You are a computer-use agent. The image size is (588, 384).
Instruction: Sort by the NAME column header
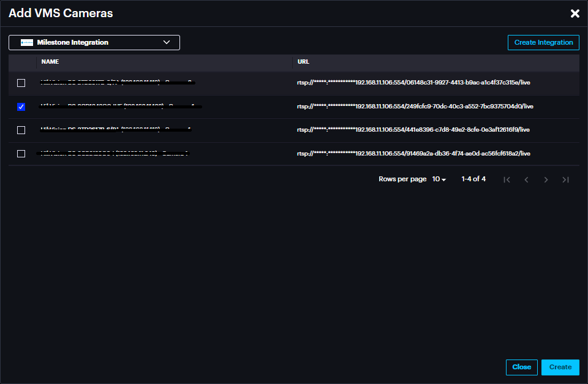point(50,62)
